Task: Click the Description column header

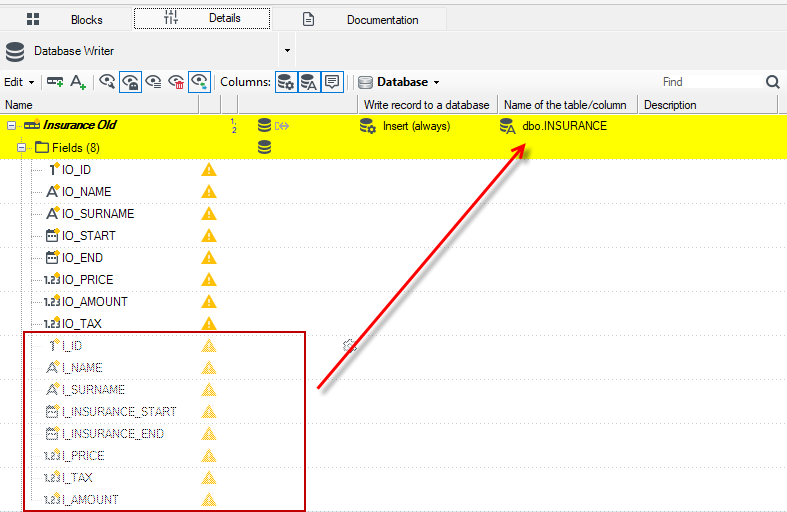Action: tap(707, 105)
